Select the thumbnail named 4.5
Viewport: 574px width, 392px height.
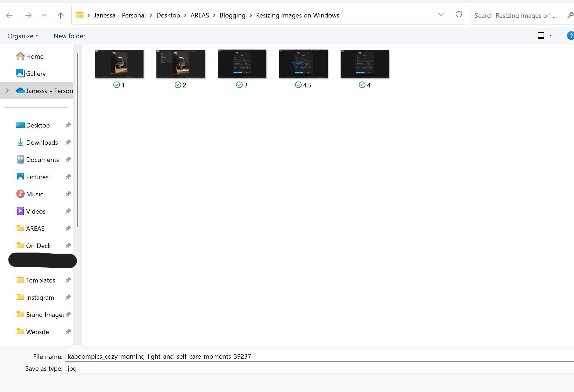coord(303,65)
